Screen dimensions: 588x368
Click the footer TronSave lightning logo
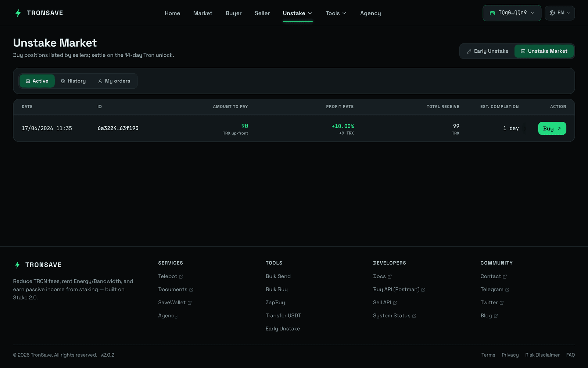coord(17,265)
